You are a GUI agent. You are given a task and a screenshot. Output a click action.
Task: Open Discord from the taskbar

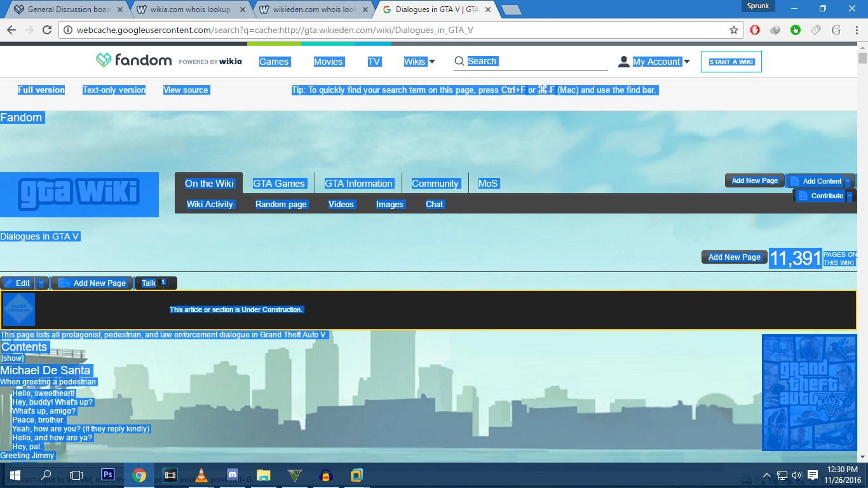(x=233, y=475)
